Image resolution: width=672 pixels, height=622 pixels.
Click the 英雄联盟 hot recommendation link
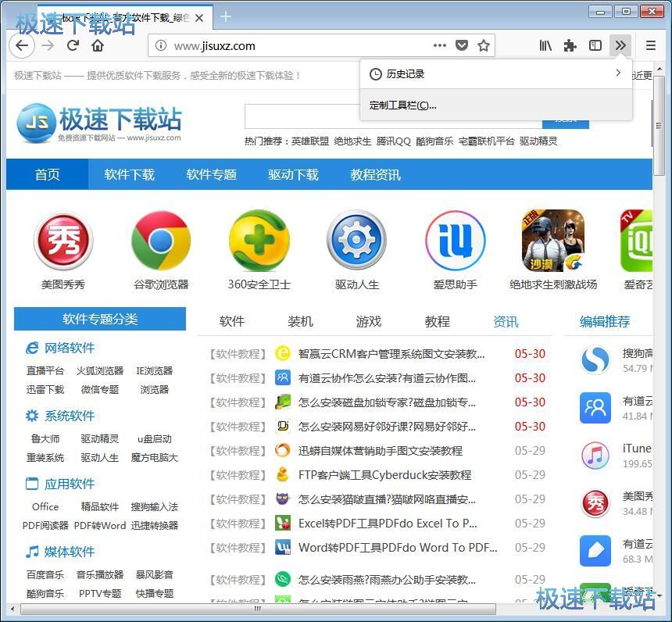[310, 141]
